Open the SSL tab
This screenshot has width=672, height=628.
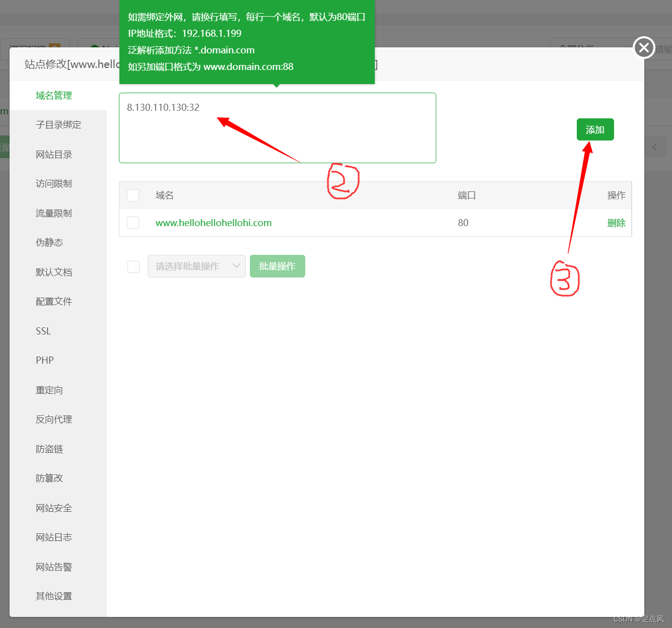[x=43, y=331]
